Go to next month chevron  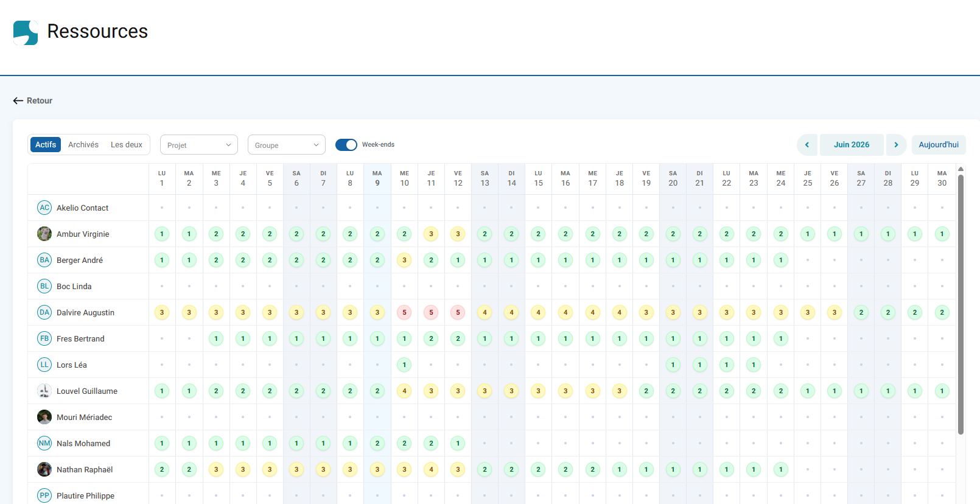coord(896,145)
